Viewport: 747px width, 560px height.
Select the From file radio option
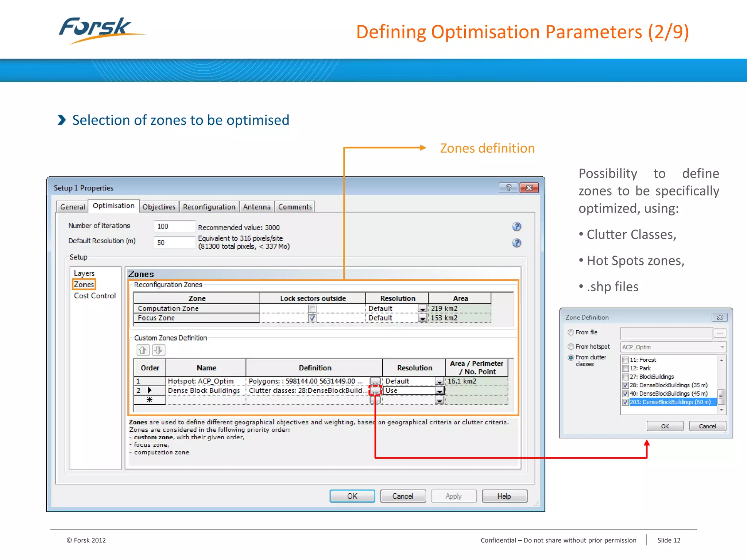pyautogui.click(x=571, y=332)
